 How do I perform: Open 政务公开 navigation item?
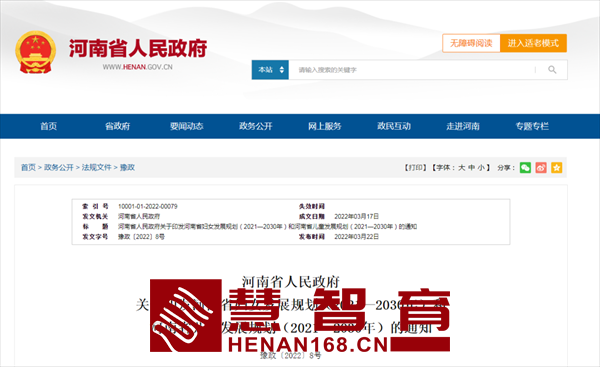click(256, 126)
